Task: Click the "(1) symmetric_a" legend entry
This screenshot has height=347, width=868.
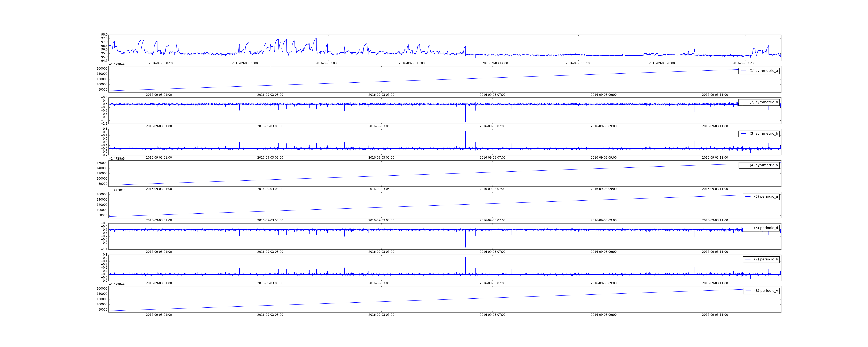Action: (x=759, y=71)
